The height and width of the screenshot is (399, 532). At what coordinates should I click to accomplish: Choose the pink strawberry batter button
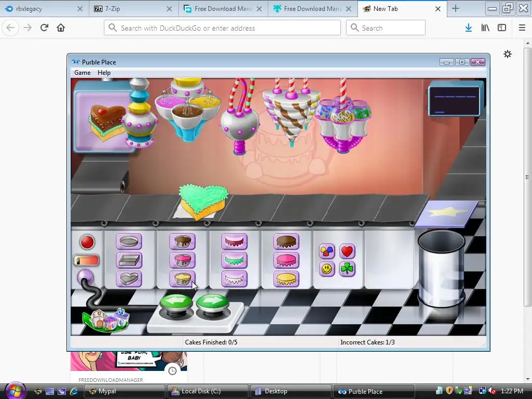pyautogui.click(x=182, y=261)
